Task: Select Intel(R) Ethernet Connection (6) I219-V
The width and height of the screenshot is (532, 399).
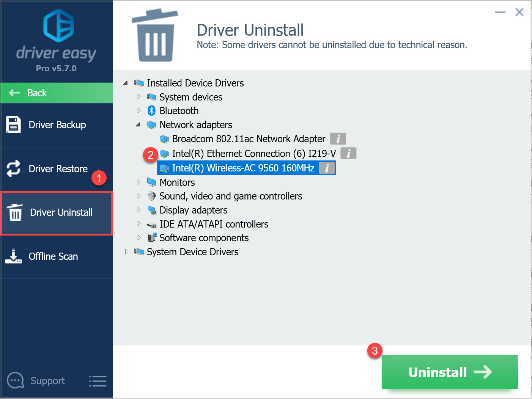Action: click(254, 154)
